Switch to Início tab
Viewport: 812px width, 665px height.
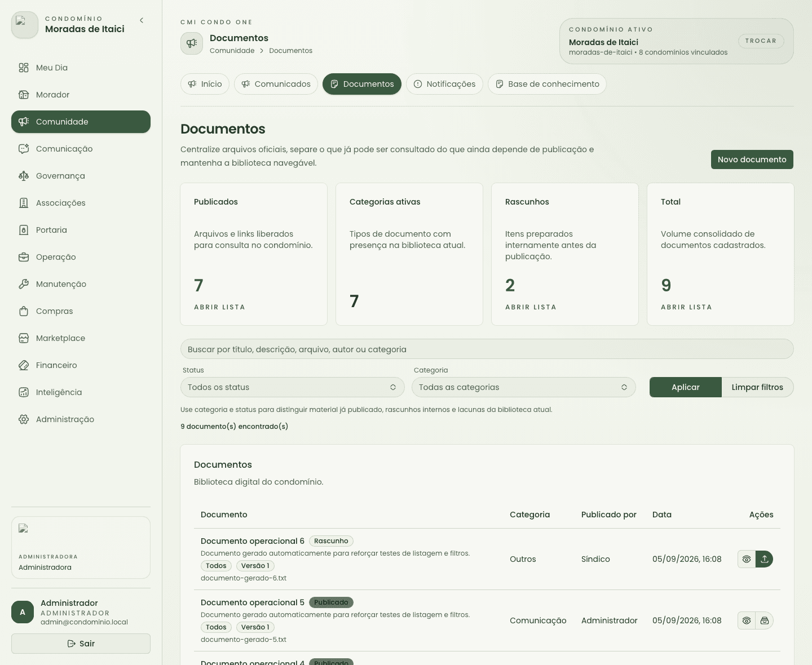(x=205, y=84)
